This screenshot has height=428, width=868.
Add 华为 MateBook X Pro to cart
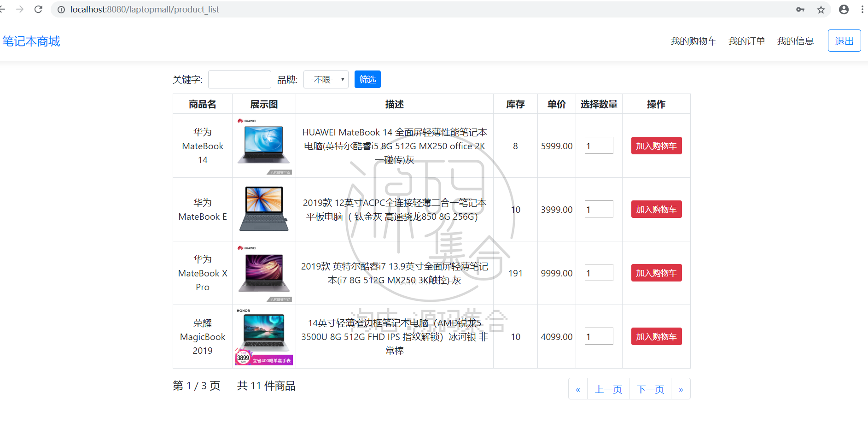[656, 273]
